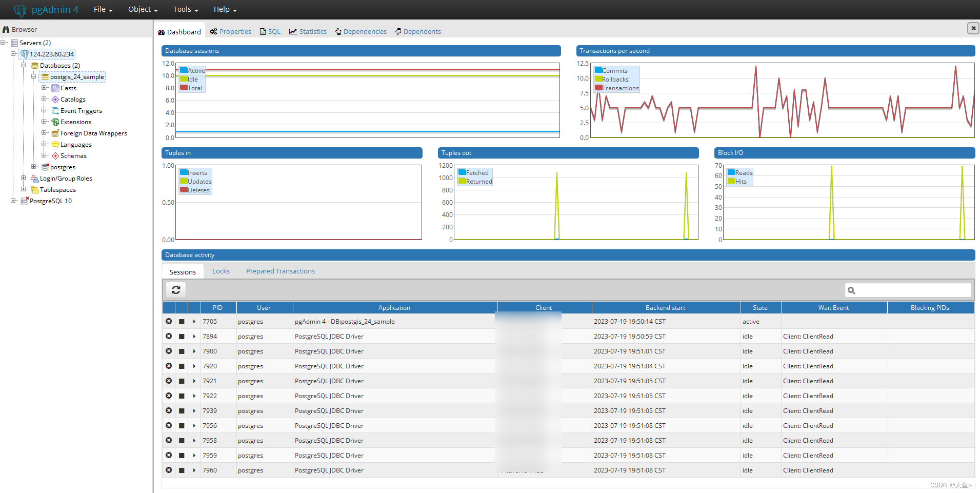Collapse the Databases (2) node
This screenshot has width=980, height=493.
click(24, 65)
